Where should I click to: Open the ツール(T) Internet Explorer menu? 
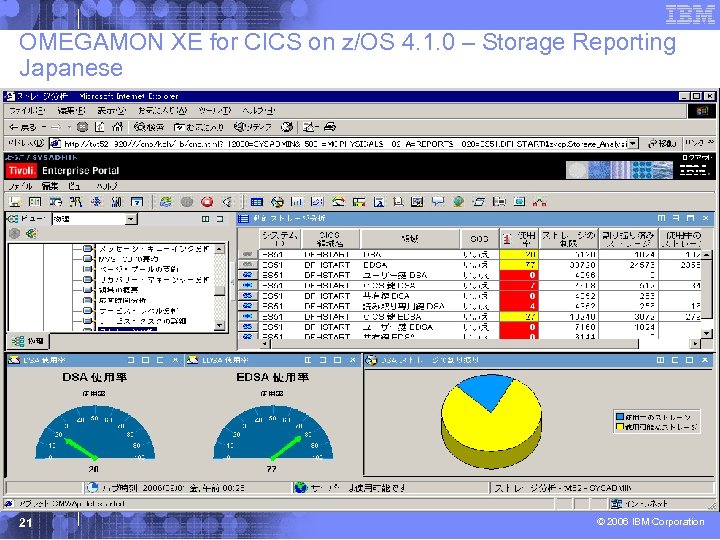click(214, 111)
